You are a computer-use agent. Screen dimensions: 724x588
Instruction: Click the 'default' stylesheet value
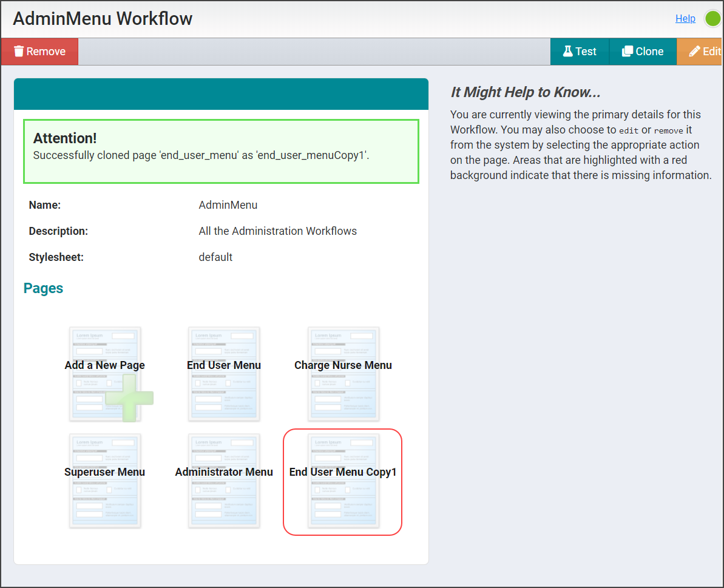pyautogui.click(x=215, y=257)
